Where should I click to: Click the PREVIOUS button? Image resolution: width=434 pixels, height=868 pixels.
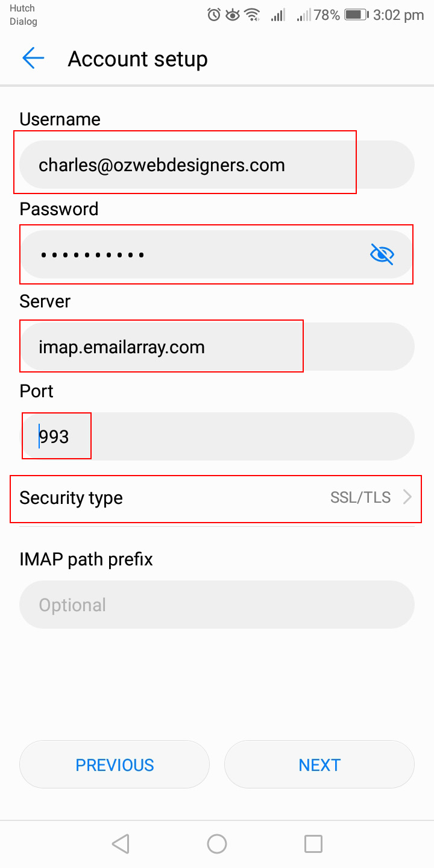[115, 764]
